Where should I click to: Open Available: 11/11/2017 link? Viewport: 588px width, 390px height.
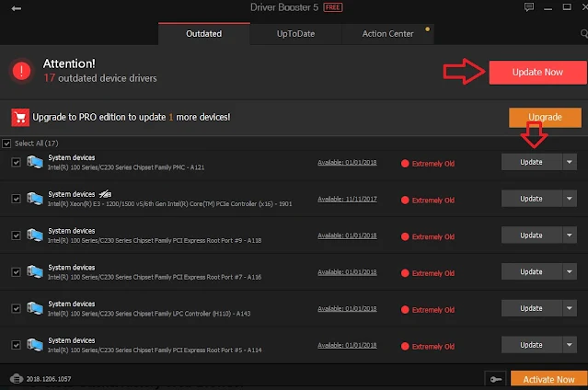pyautogui.click(x=347, y=199)
